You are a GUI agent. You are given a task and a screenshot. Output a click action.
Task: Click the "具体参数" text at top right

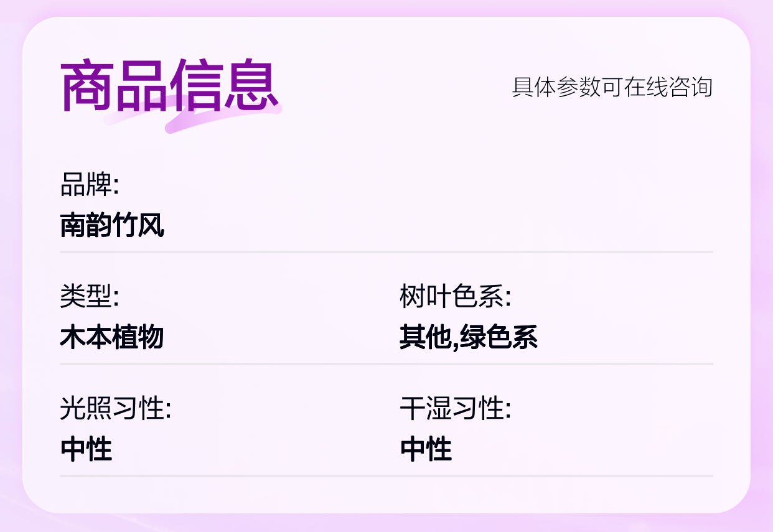557,87
